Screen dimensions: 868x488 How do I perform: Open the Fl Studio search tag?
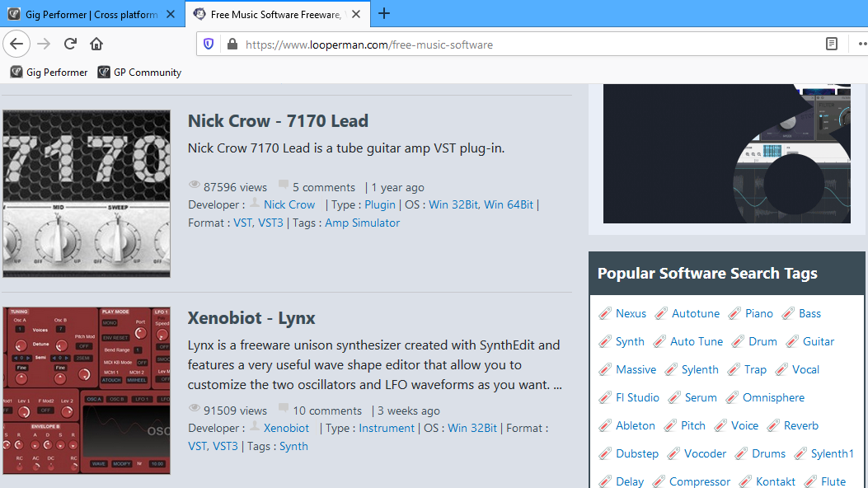638,398
